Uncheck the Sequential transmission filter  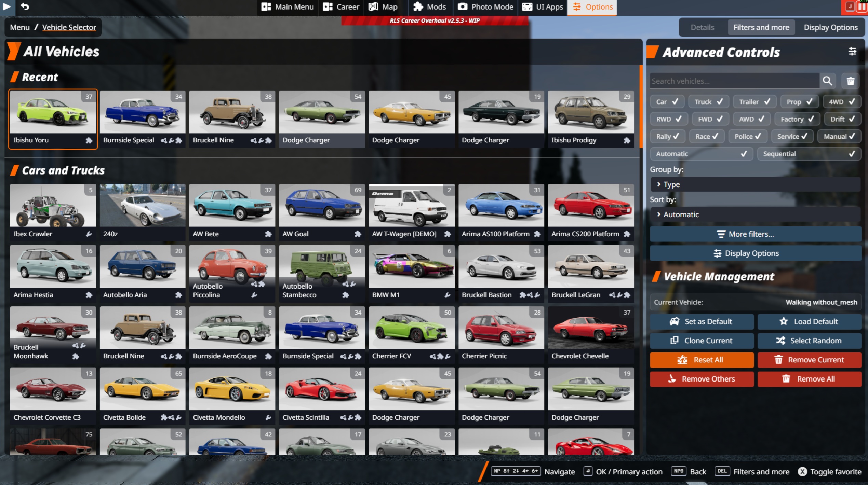tap(808, 154)
